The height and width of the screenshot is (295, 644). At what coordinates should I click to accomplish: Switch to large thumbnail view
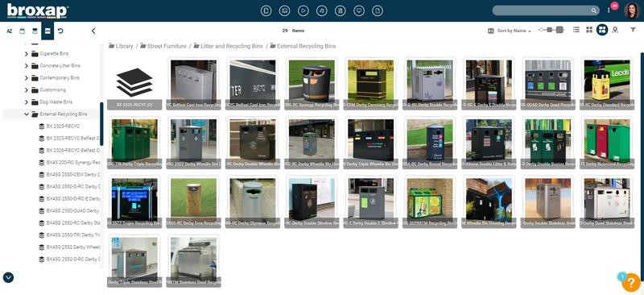click(602, 30)
